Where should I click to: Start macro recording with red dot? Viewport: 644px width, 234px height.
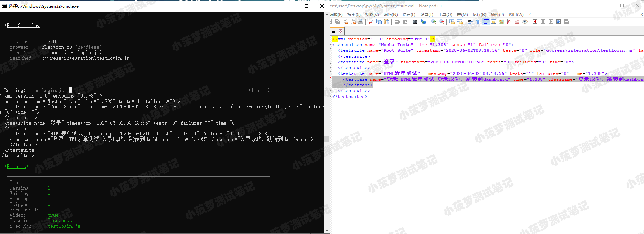click(535, 22)
